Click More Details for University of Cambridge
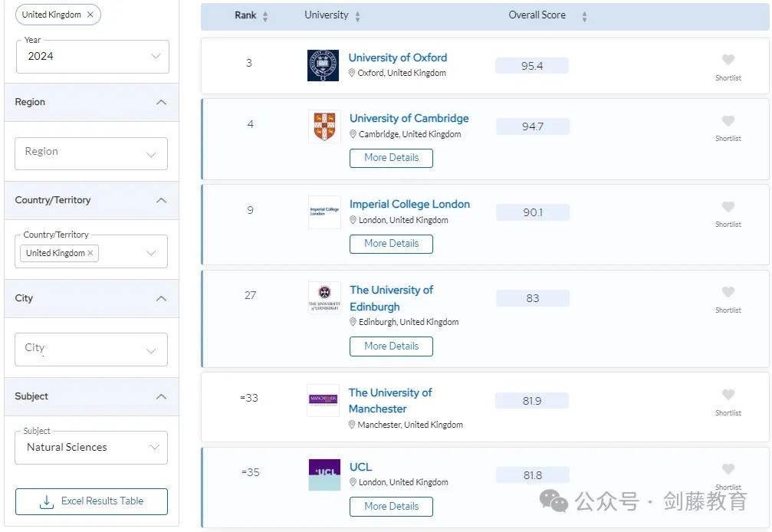This screenshot has height=532, width=772. coord(392,158)
